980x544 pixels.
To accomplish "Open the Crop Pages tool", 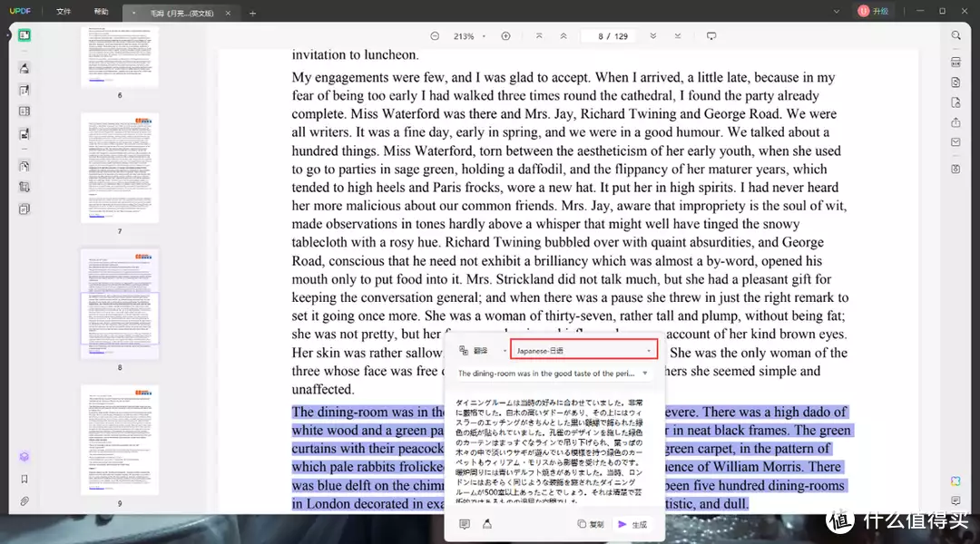I will click(24, 188).
